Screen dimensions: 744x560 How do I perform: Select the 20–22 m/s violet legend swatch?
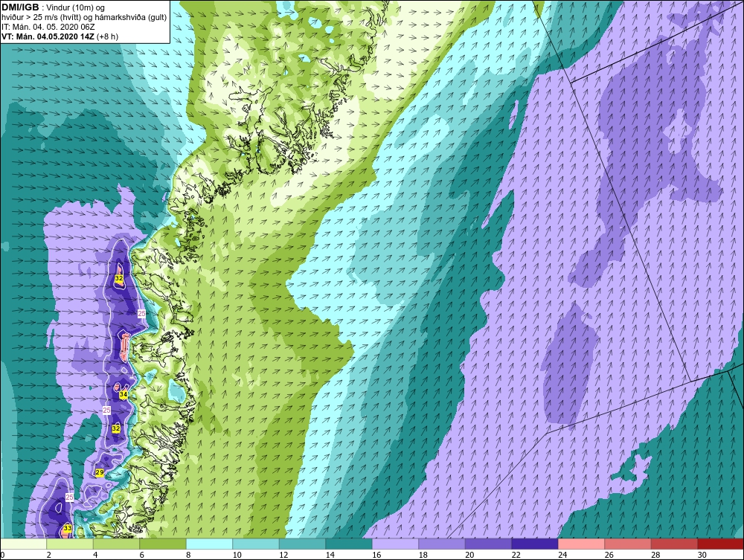(488, 544)
